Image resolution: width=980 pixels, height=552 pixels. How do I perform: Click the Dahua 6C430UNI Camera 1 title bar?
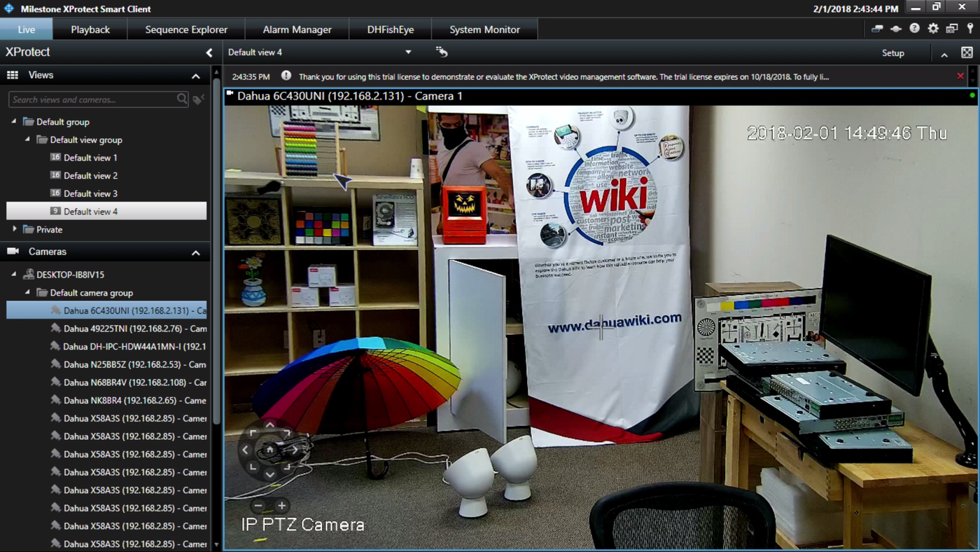(x=601, y=96)
